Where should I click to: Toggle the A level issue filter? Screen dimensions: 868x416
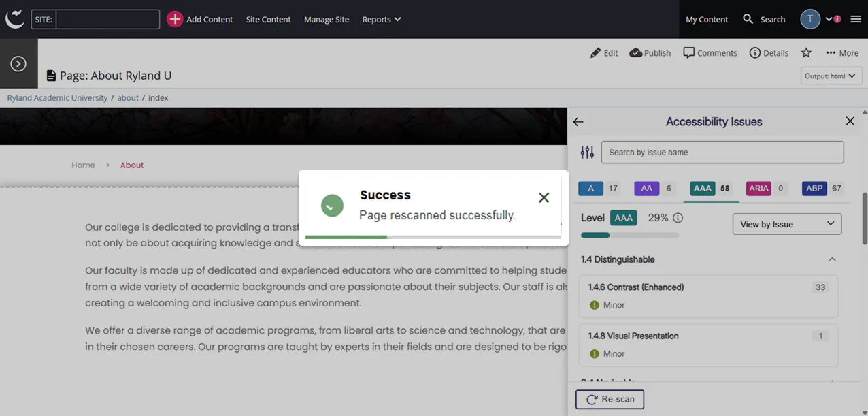click(x=590, y=188)
